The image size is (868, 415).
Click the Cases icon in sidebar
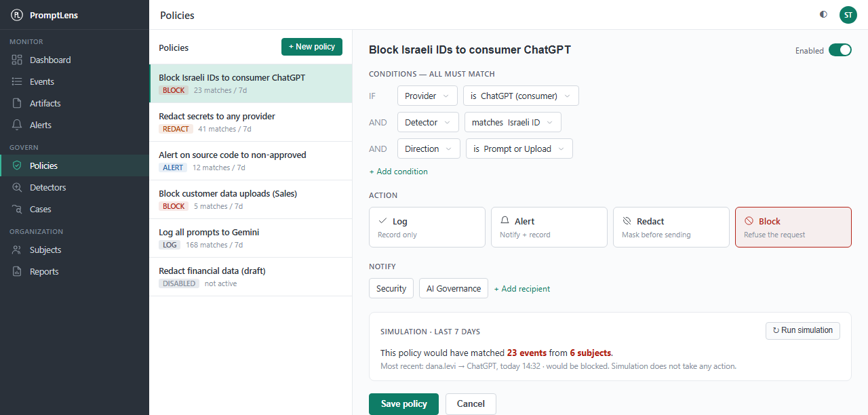[x=17, y=209]
